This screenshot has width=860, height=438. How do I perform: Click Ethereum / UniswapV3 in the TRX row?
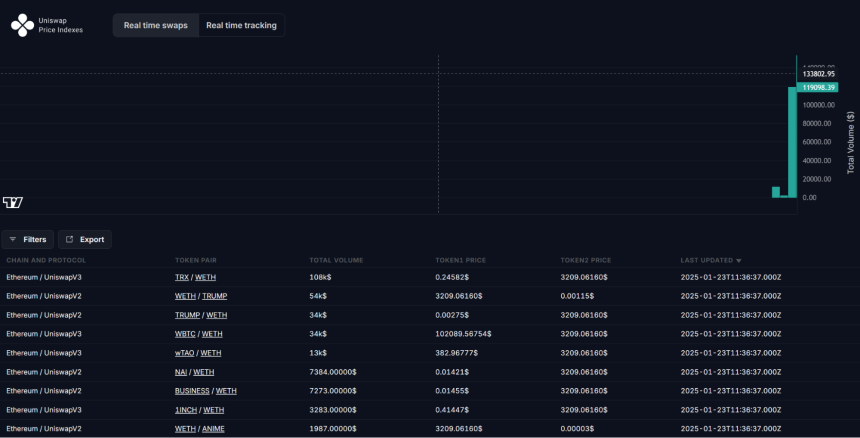pos(44,277)
